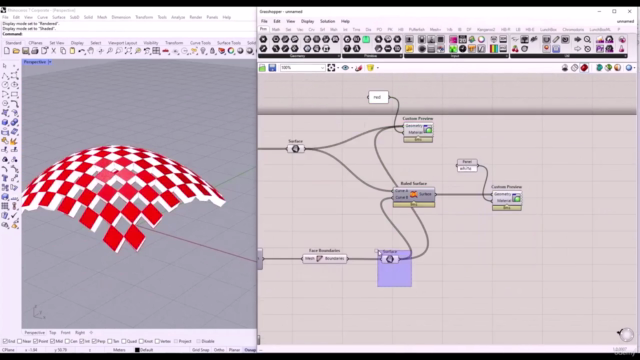
Task: Toggle the Quad osnap checkbox
Action: coord(124,341)
